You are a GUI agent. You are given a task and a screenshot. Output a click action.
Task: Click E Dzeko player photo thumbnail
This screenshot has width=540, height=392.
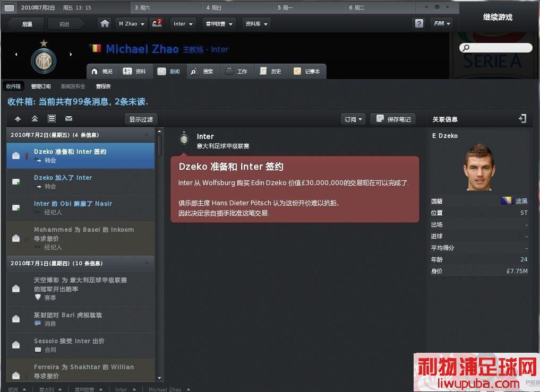479,167
